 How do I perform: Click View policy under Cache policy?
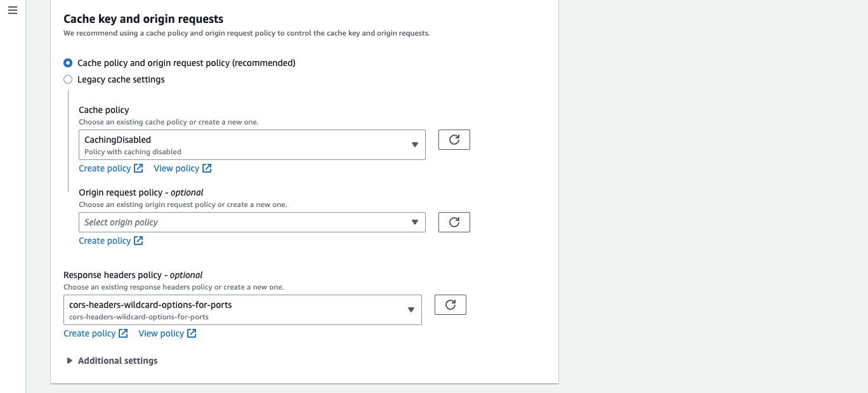pos(175,168)
